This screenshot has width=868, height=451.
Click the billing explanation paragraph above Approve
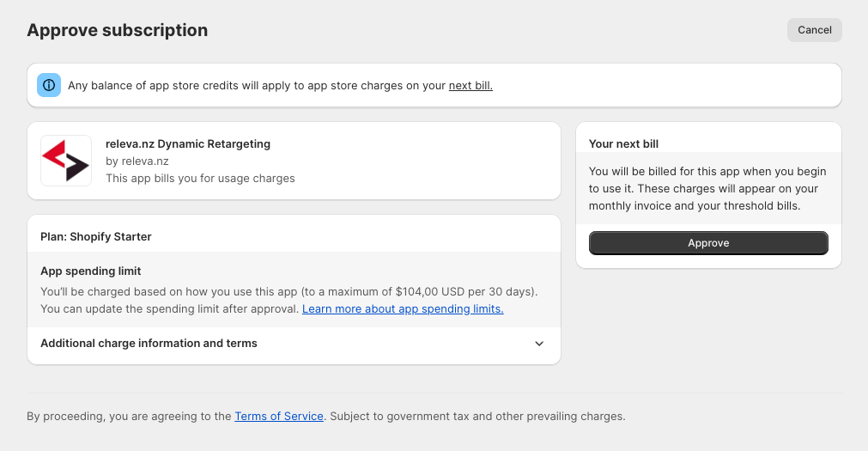[x=707, y=188]
